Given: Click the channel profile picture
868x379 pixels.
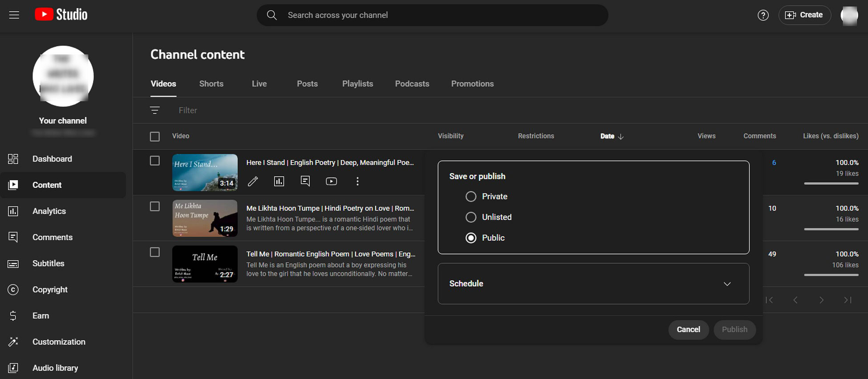Looking at the screenshot, I should (63, 76).
